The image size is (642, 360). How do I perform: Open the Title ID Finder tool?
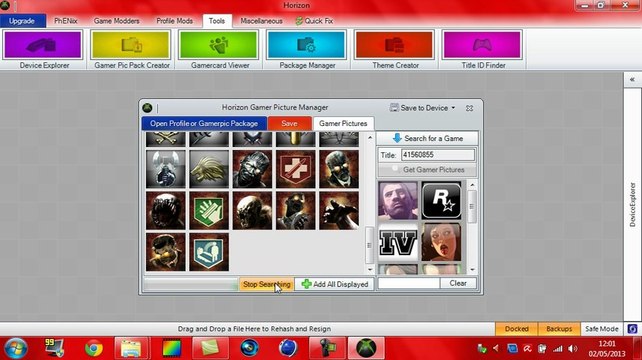(x=482, y=49)
